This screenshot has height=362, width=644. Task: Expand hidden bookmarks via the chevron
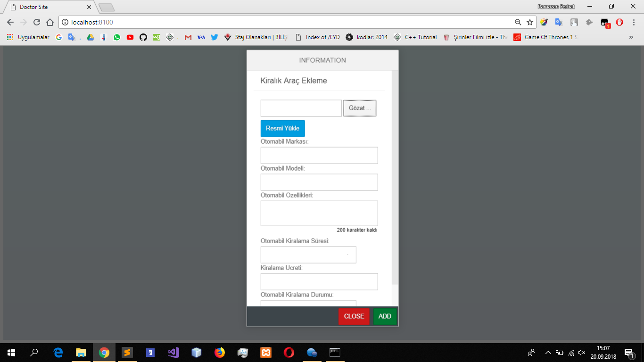631,37
